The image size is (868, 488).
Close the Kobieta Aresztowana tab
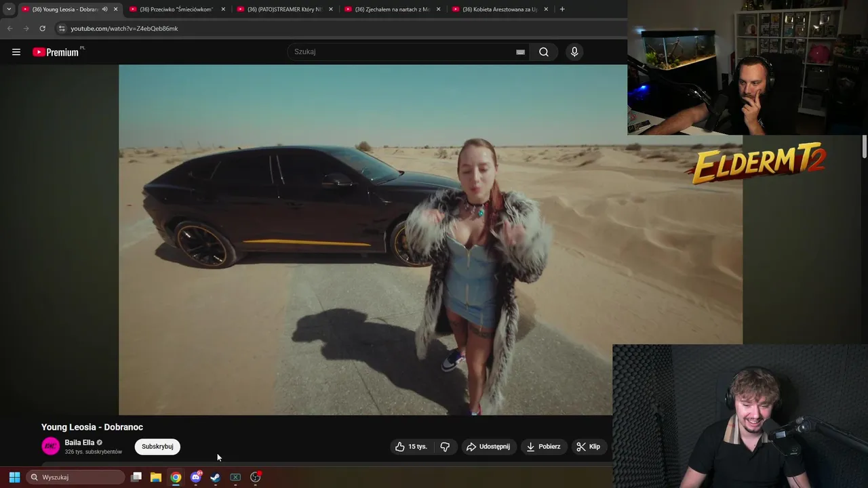tap(546, 9)
